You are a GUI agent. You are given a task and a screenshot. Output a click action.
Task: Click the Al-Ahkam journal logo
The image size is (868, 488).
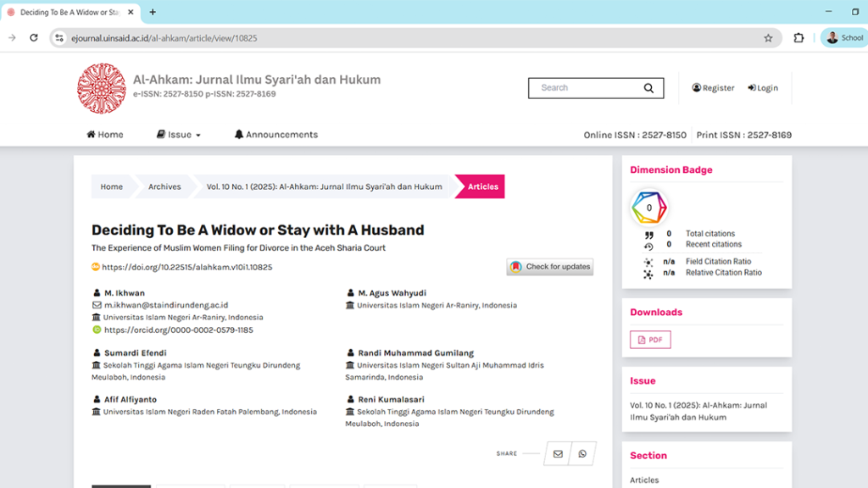pos(101,88)
